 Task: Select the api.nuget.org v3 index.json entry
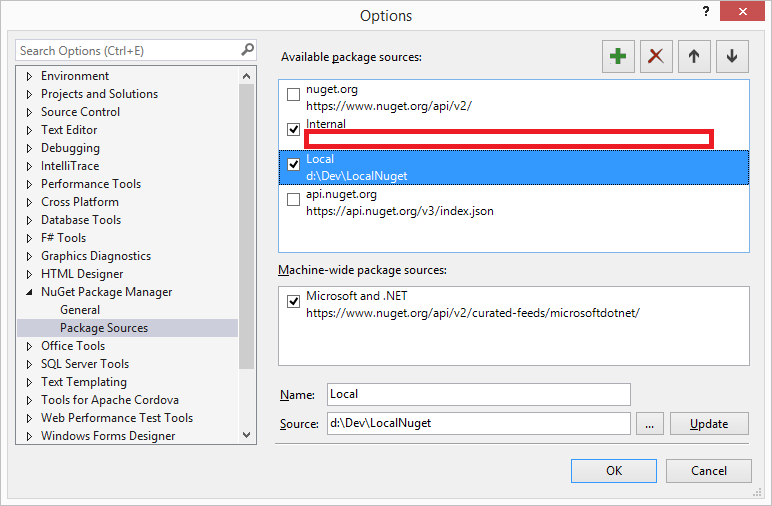click(514, 202)
